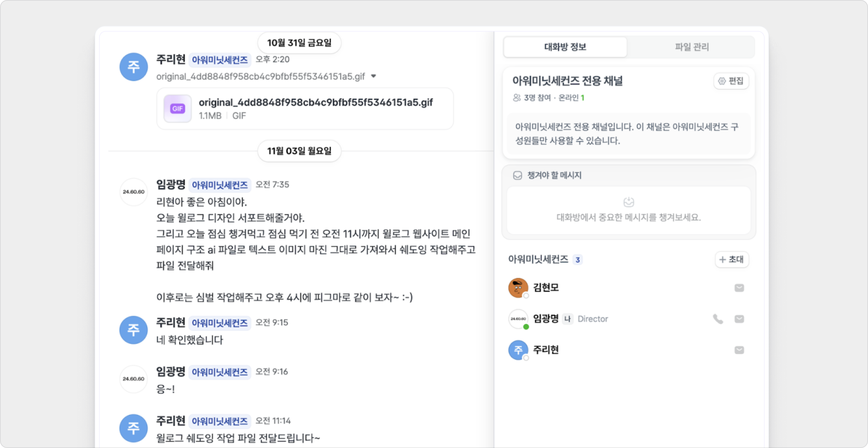
Task: Click the participants icon beside 3명 참여
Action: (x=516, y=97)
